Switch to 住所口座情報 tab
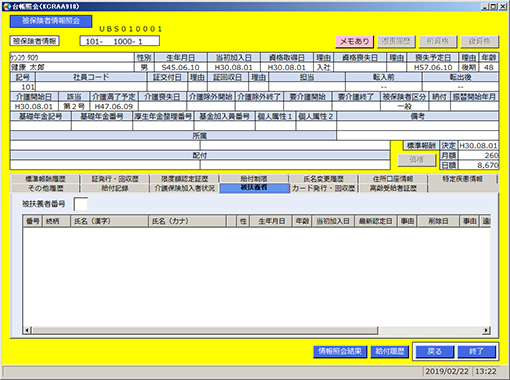 [393, 179]
